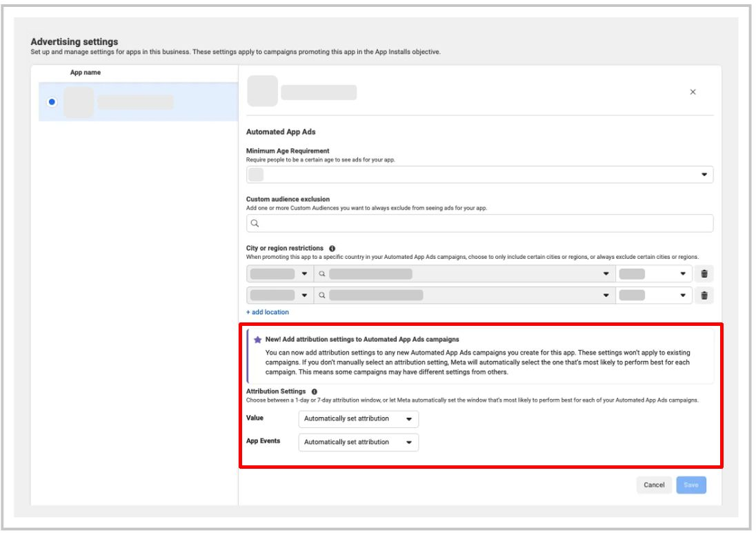Open the Value attribution dropdown
Screen dimensions: 756x533
click(358, 418)
